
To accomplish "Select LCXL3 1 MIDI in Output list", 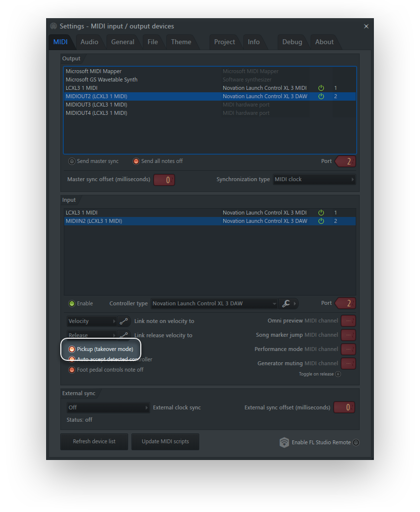I will [x=210, y=88].
